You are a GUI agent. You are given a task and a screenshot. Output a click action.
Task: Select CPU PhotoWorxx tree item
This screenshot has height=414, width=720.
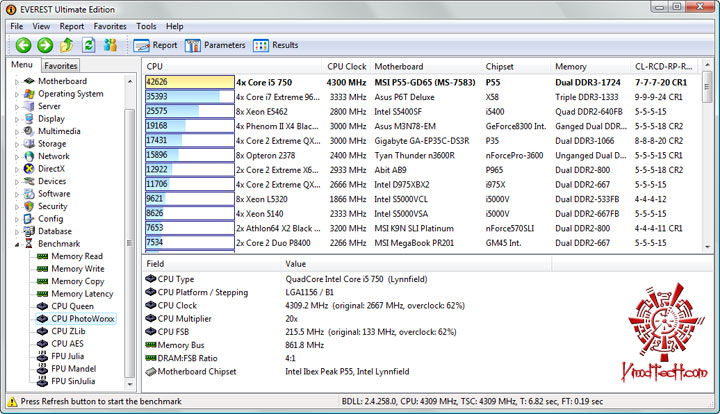76,319
